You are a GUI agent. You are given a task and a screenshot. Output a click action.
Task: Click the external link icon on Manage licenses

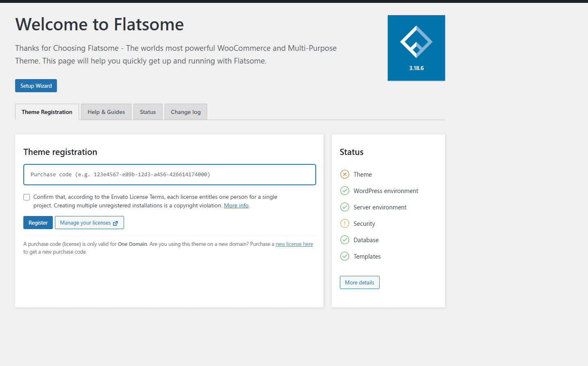(115, 223)
